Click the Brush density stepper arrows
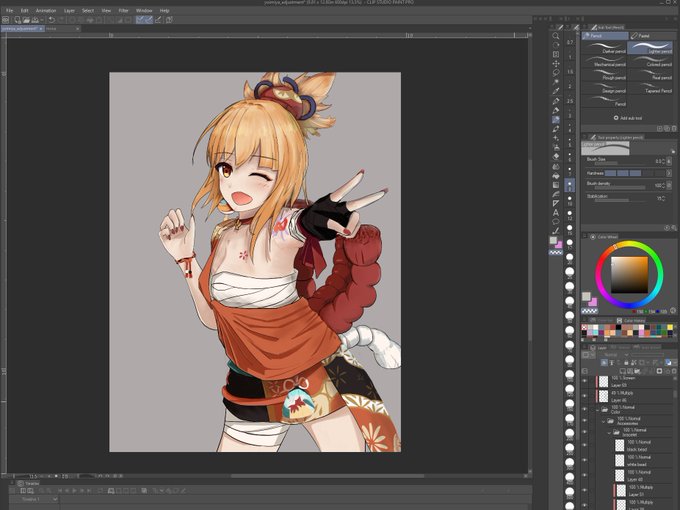This screenshot has width=680, height=510. [664, 185]
